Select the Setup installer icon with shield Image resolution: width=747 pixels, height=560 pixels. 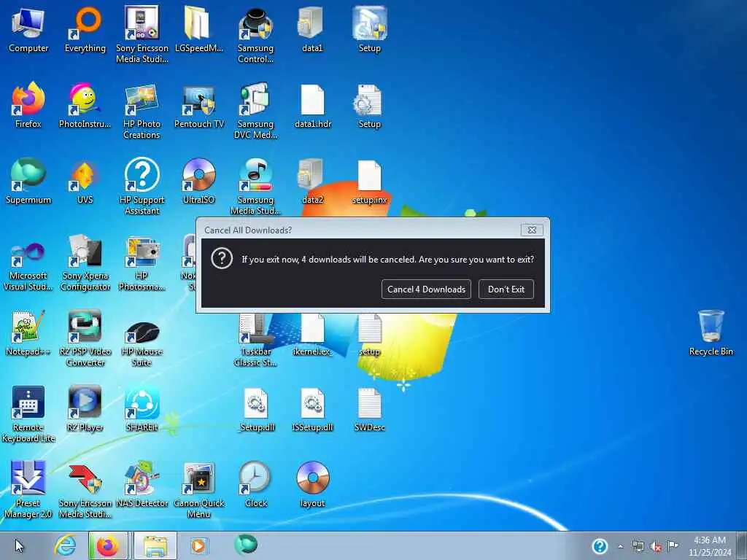coord(369,29)
